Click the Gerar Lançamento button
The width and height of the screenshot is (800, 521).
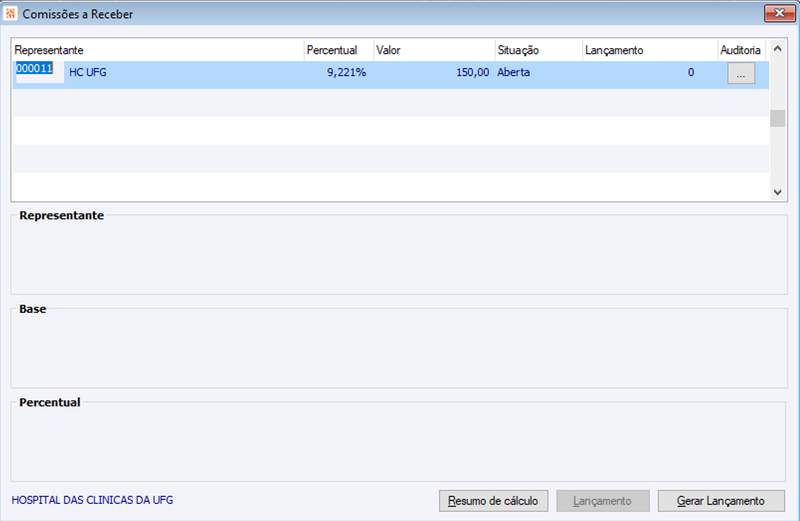[721, 501]
